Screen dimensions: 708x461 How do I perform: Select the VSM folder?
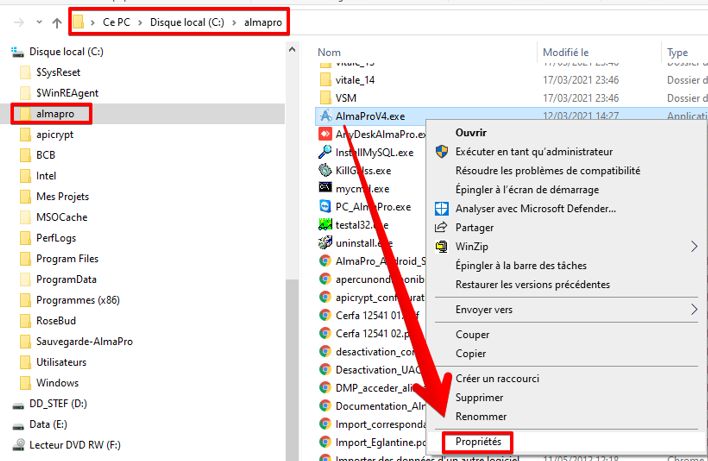pos(346,98)
